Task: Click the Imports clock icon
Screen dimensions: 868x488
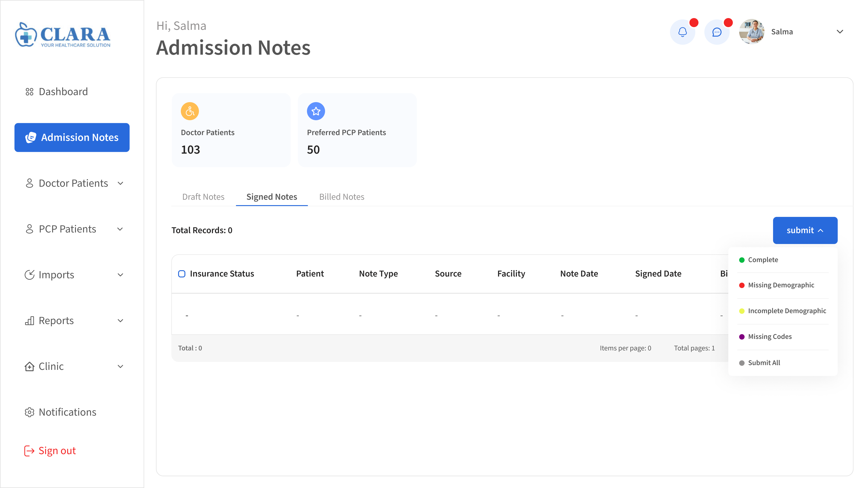Action: coord(29,275)
